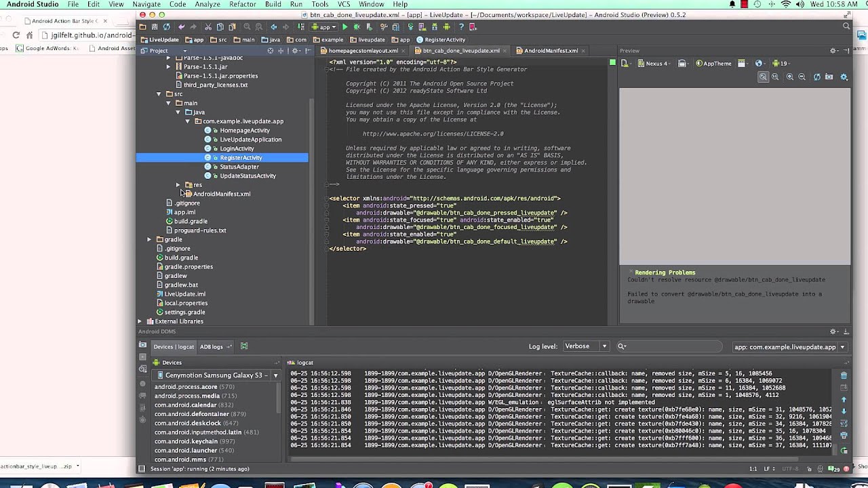Viewport: 868px width, 488px height.
Task: Select HomepageActivity in project tree
Action: (245, 130)
